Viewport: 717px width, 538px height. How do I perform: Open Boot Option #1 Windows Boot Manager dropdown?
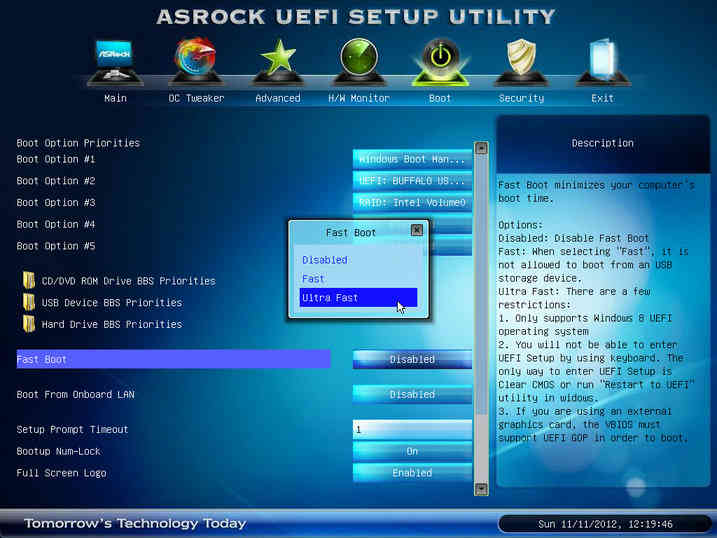412,159
